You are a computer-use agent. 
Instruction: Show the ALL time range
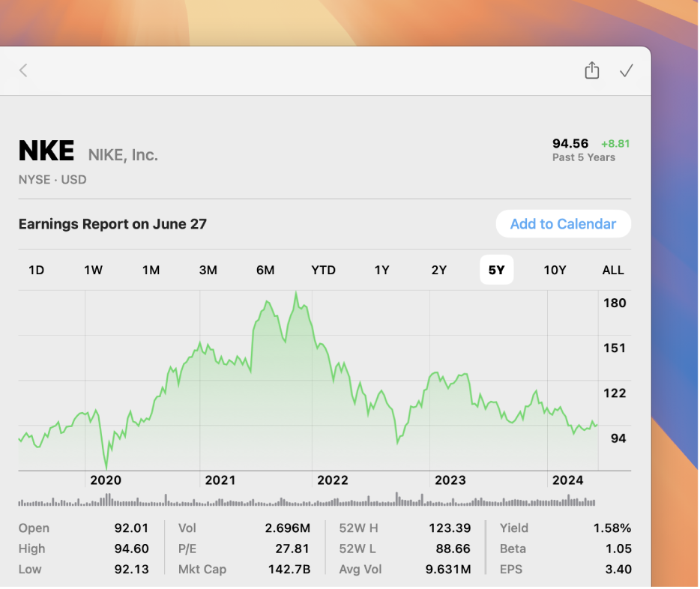[x=613, y=270]
